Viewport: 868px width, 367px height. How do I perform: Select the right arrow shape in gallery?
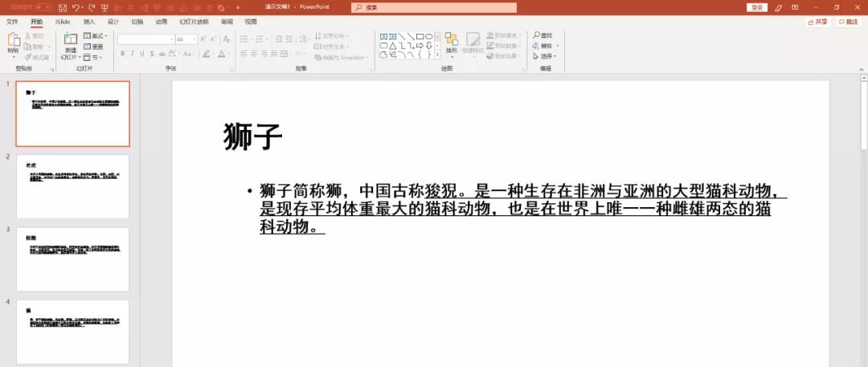click(420, 46)
